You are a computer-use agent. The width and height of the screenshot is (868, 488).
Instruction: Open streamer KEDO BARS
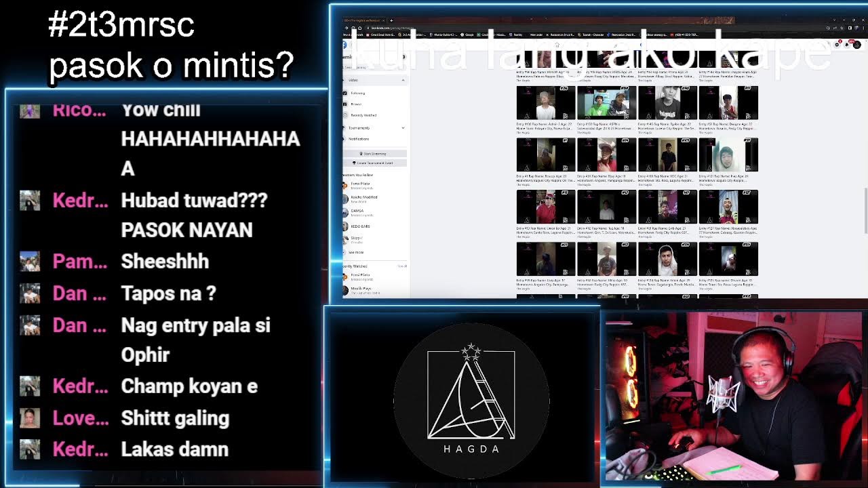point(359,226)
